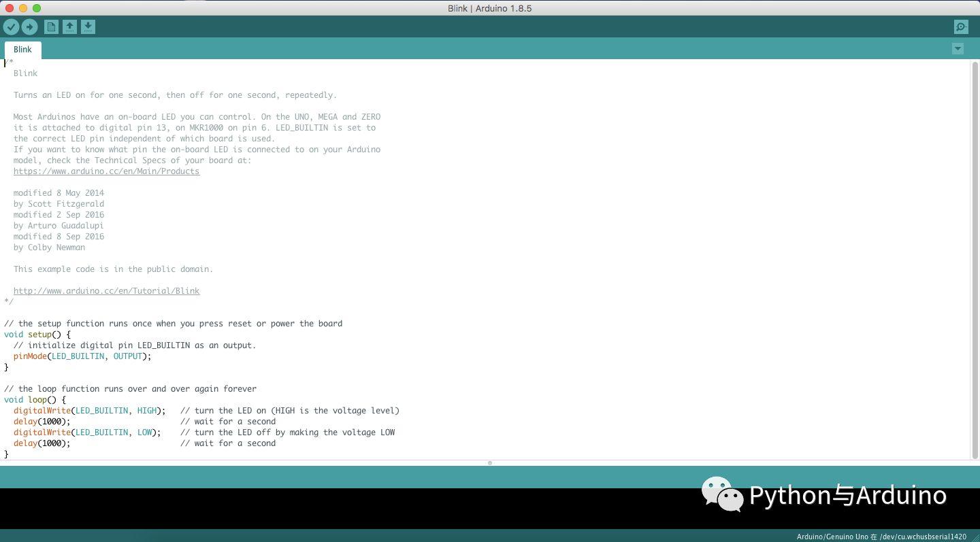Screen dimensions: 980x542
Task: Click the 'Turns an LED on for one second' line
Action: pyautogui.click(x=175, y=95)
